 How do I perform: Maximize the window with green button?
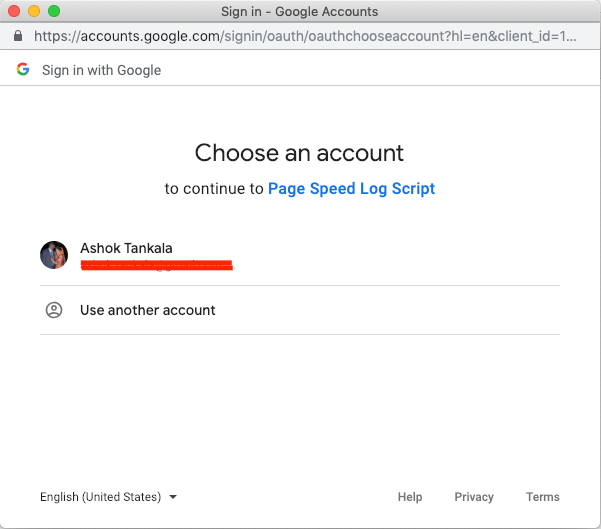54,11
